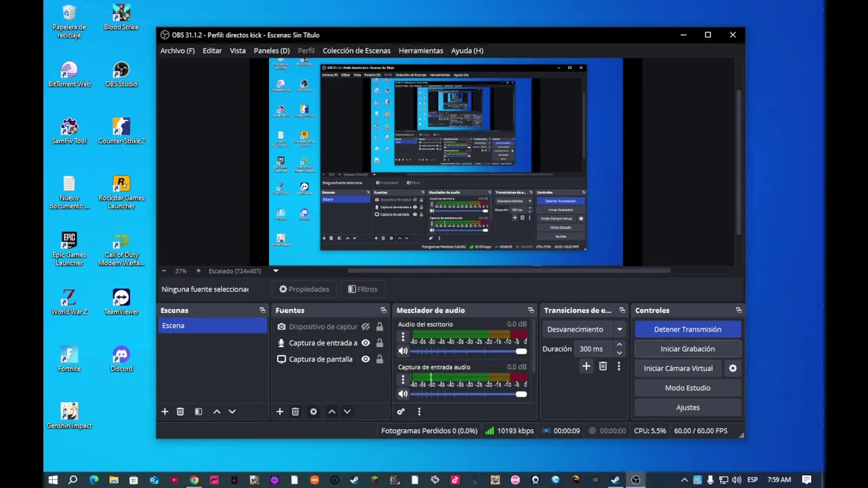The width and height of the screenshot is (868, 488).
Task: Open advanced audio properties gears icon
Action: pyautogui.click(x=401, y=411)
